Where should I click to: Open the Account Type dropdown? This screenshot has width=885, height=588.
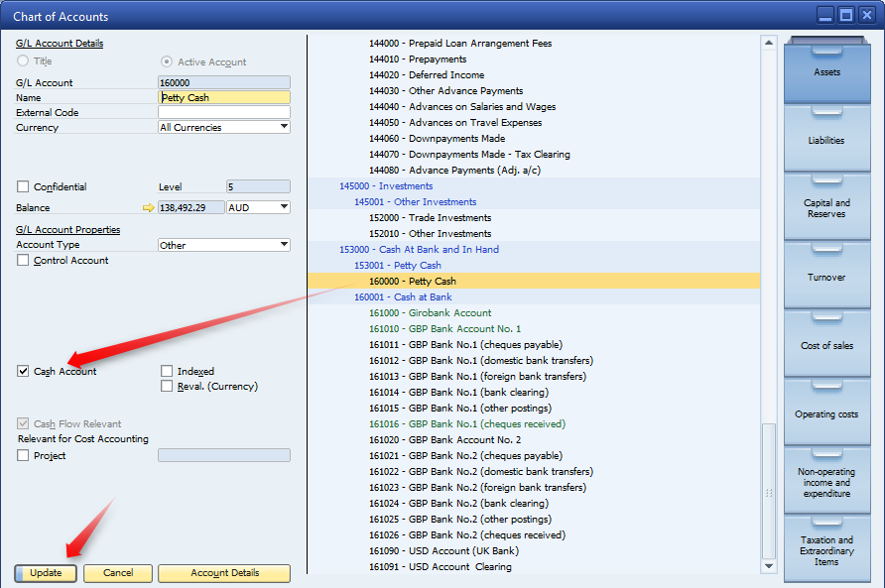pyautogui.click(x=286, y=244)
